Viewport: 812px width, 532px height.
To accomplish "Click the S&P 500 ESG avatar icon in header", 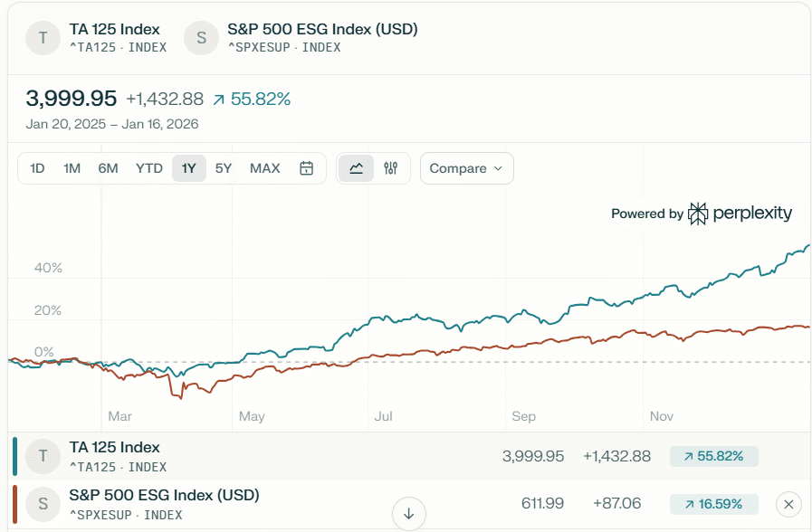I will click(201, 37).
